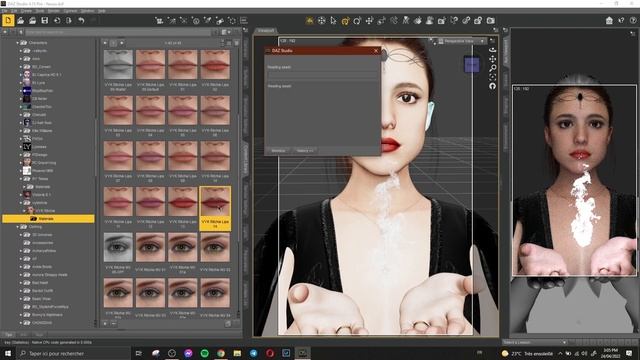Select the highlighted Materials folder in tree
Screen dimensions: 640x360
48,219
